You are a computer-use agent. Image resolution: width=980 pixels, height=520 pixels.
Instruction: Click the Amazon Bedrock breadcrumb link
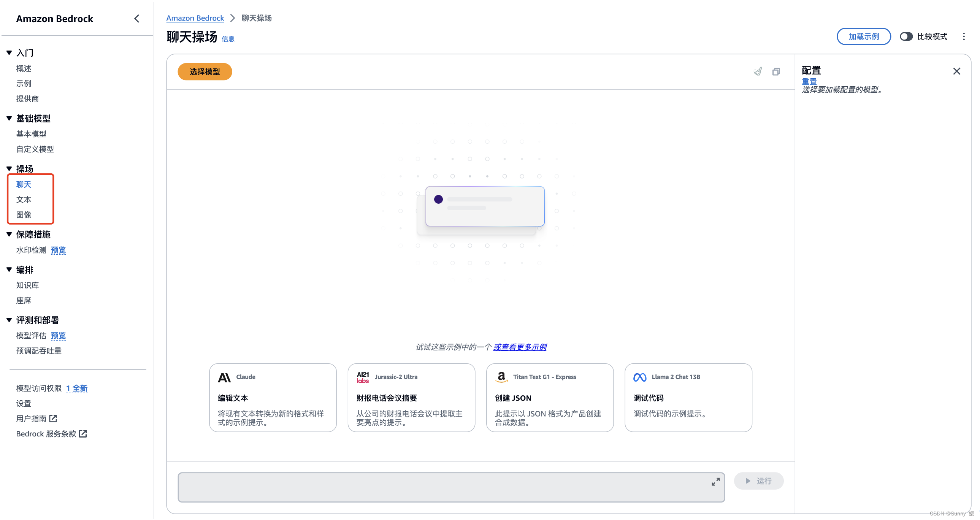195,18
